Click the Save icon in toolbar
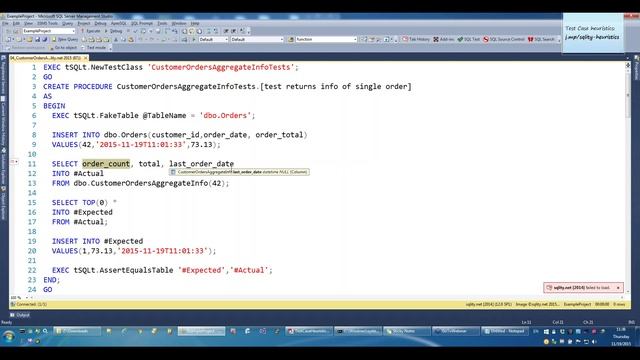 coord(37,40)
